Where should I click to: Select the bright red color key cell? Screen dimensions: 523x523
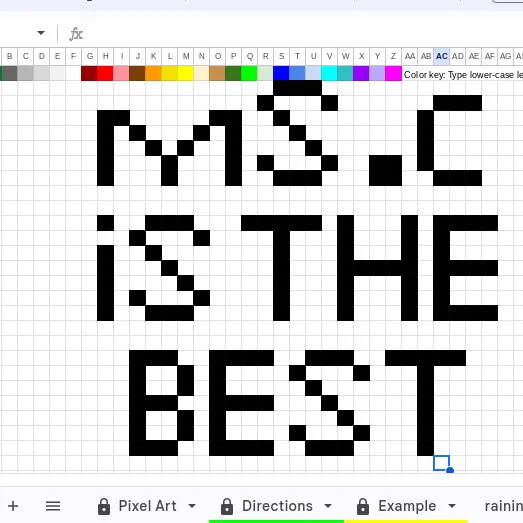(x=105, y=74)
